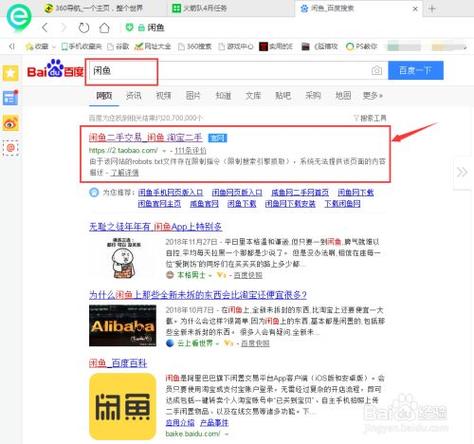The image size is (474, 444).
Task: Collapse bookmarks bar with left chevron
Action: [x=12, y=46]
